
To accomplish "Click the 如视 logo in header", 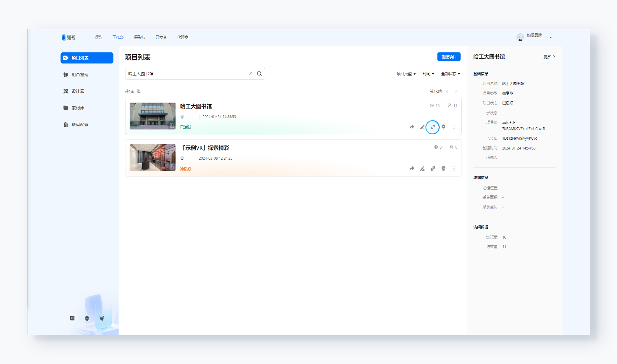I will 68,37.
